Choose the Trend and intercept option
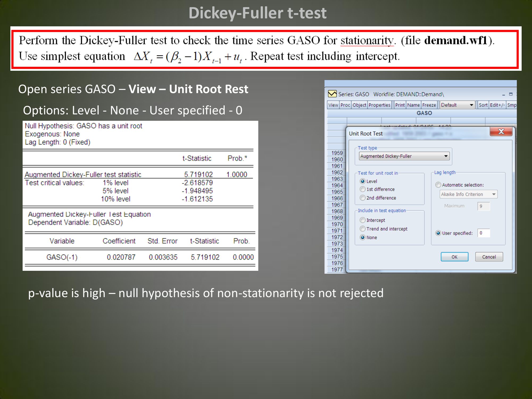532x399 pixels. pos(363,229)
